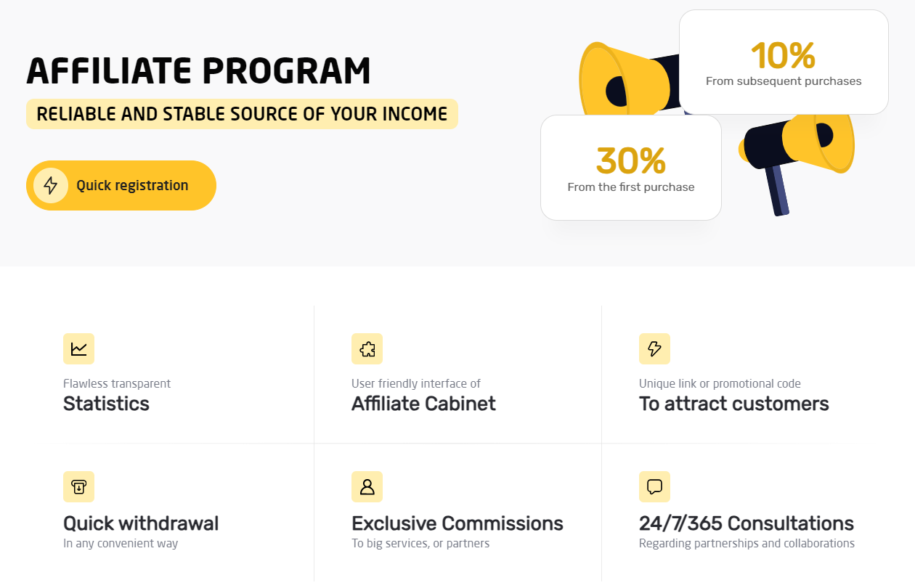Viewport: 915px width, 588px height.
Task: Click the Exclusive Commissions heading
Action: 457,523
